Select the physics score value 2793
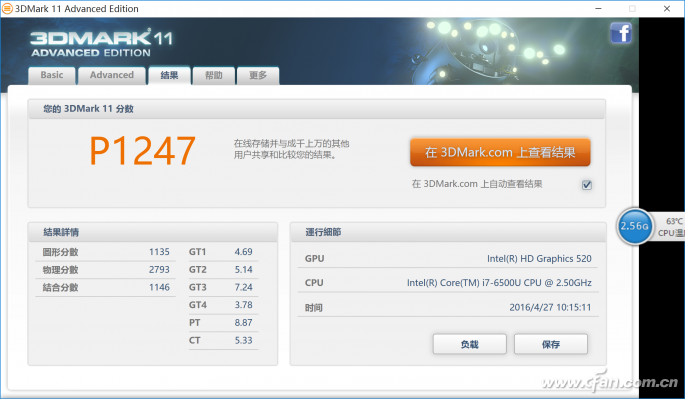This screenshot has height=399, width=685. [x=159, y=270]
